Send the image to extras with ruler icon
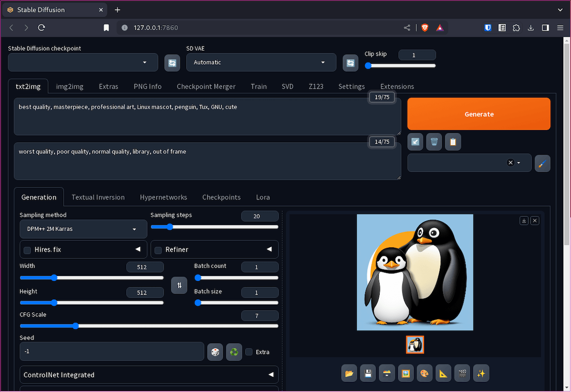Viewport: 571px width, 392px height. pos(443,373)
